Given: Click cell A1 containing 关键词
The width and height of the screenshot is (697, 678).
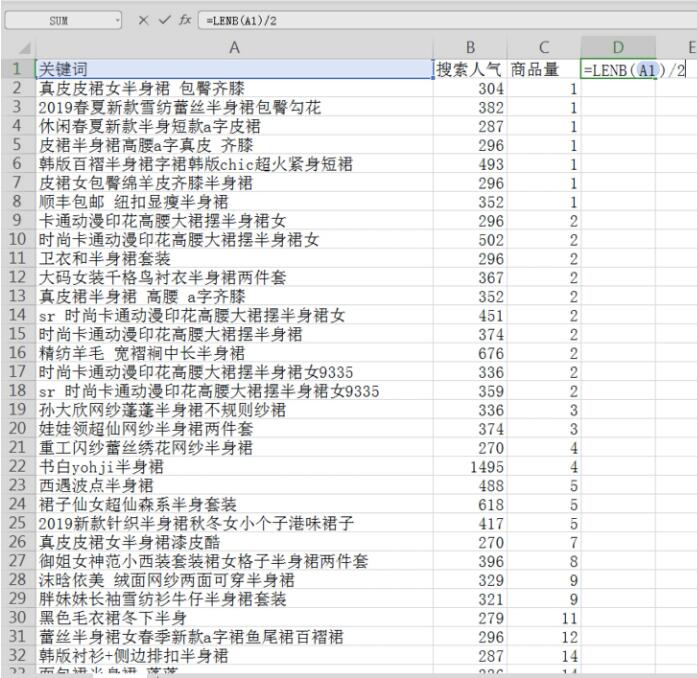Looking at the screenshot, I should 234,69.
